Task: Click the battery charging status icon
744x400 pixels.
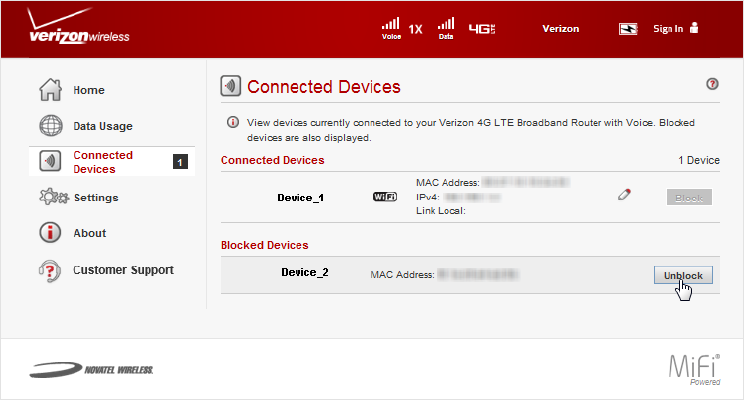Action: [628, 29]
